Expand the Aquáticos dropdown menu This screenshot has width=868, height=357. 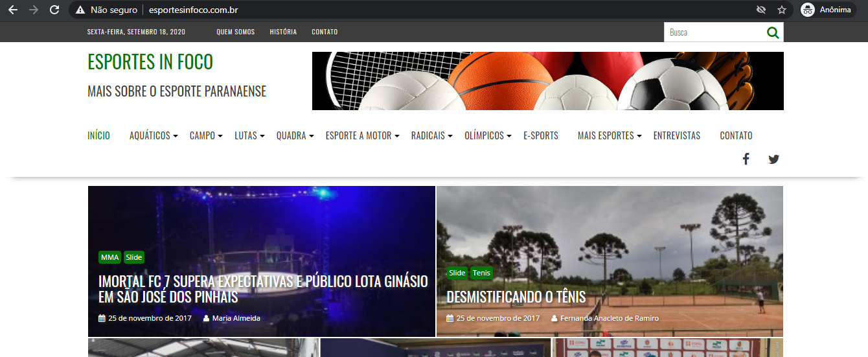pos(154,135)
